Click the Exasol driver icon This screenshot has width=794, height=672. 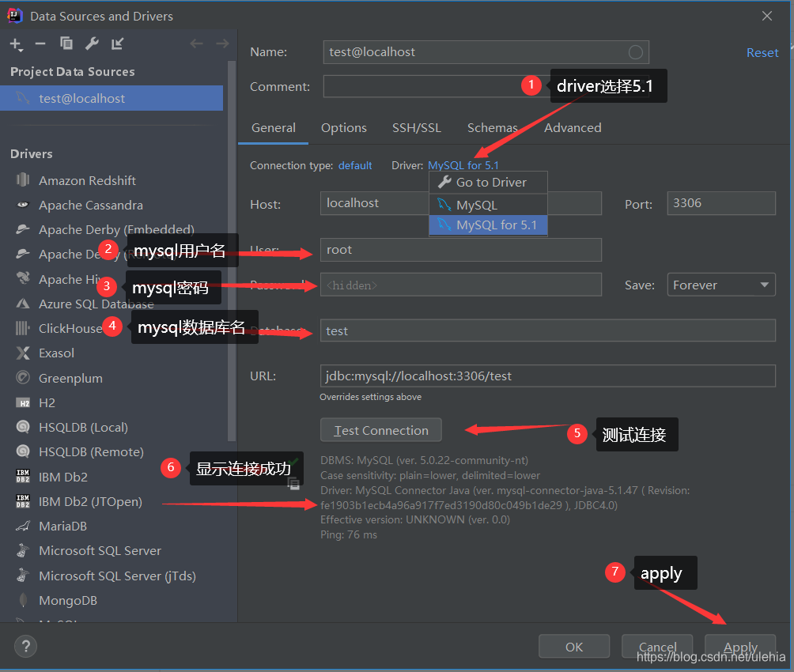[23, 353]
